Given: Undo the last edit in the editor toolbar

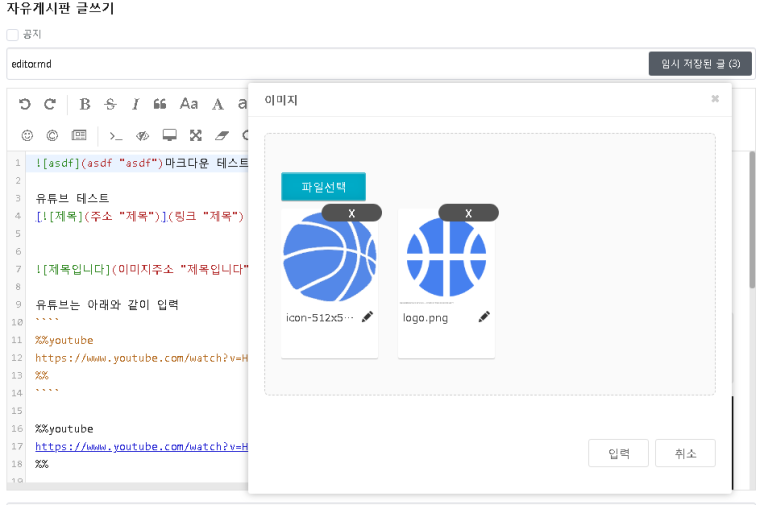Looking at the screenshot, I should pyautogui.click(x=24, y=104).
